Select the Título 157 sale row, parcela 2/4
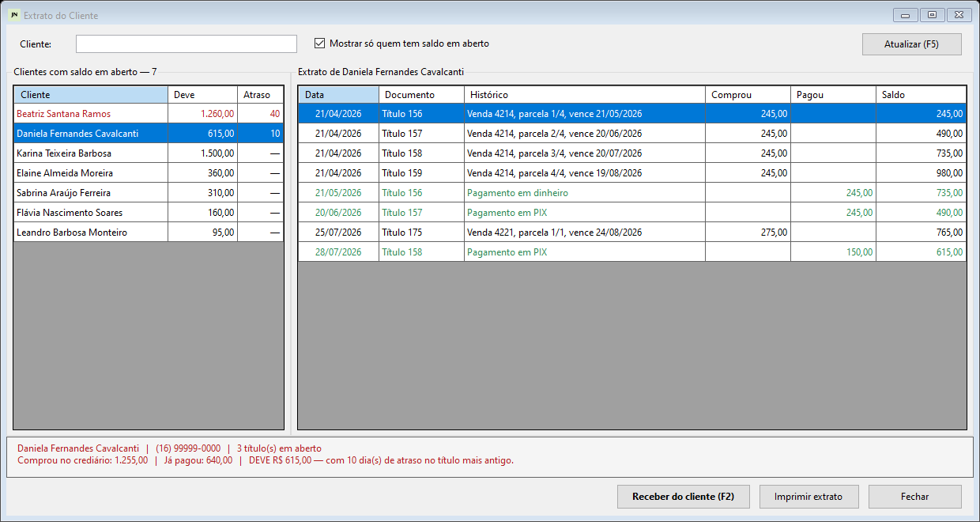980x522 pixels. (x=632, y=134)
